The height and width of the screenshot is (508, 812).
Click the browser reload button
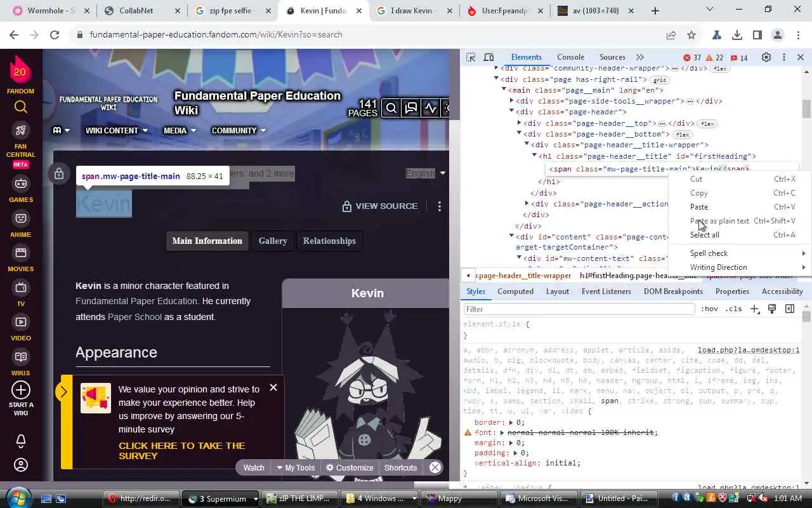coord(55,35)
